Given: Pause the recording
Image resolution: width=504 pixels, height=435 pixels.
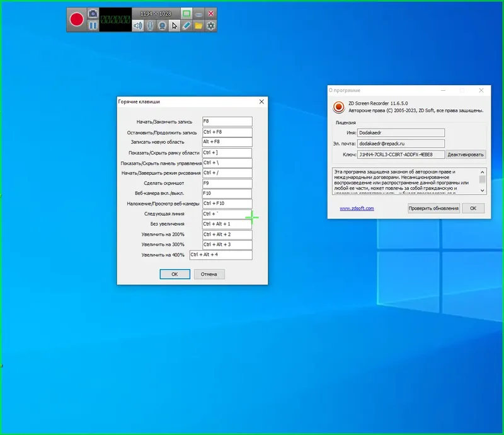Looking at the screenshot, I should tap(93, 25).
